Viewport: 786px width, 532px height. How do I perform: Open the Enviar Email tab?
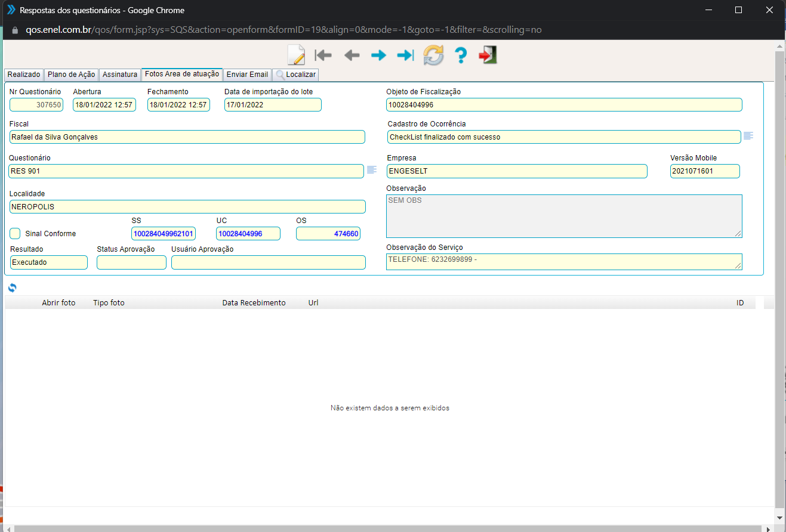coord(247,75)
